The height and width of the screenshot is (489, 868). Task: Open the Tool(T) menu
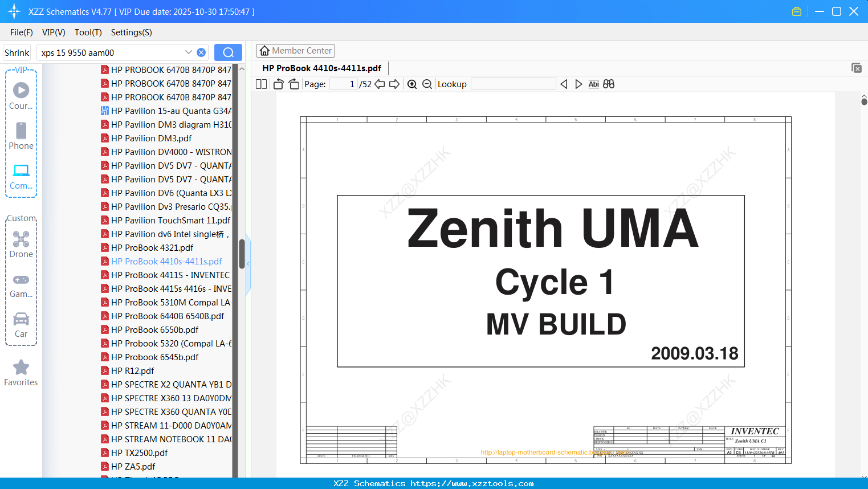click(x=88, y=32)
